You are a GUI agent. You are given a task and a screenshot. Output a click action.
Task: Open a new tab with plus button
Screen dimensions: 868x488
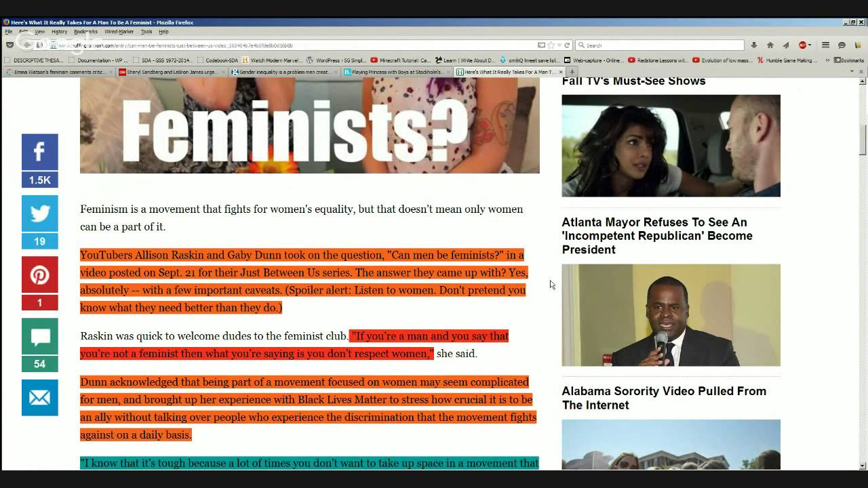point(572,72)
